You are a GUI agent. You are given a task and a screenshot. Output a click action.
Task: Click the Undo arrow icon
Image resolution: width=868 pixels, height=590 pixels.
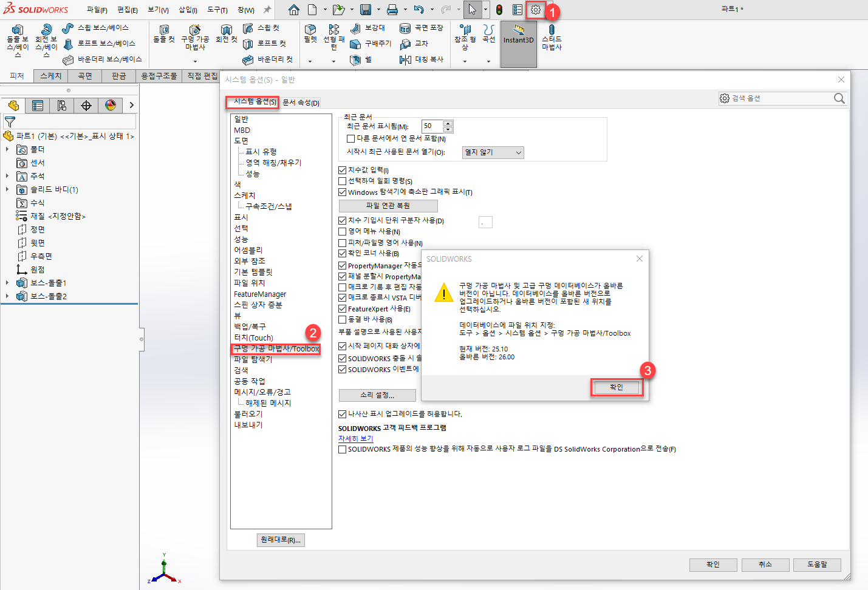tap(419, 10)
